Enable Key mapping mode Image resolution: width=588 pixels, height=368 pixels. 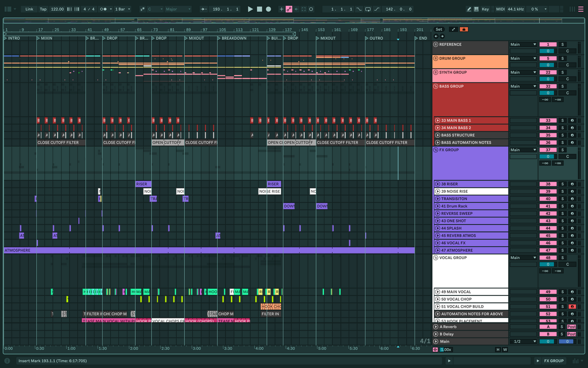click(485, 9)
